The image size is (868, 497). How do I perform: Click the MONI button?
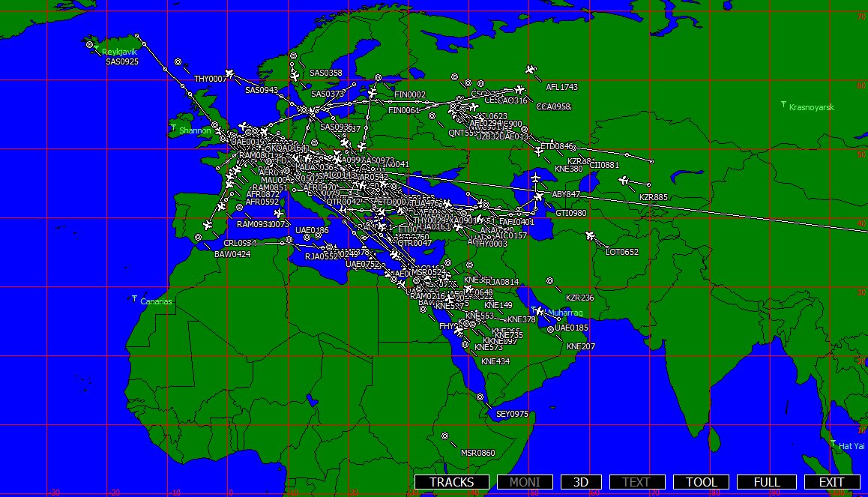tap(525, 482)
